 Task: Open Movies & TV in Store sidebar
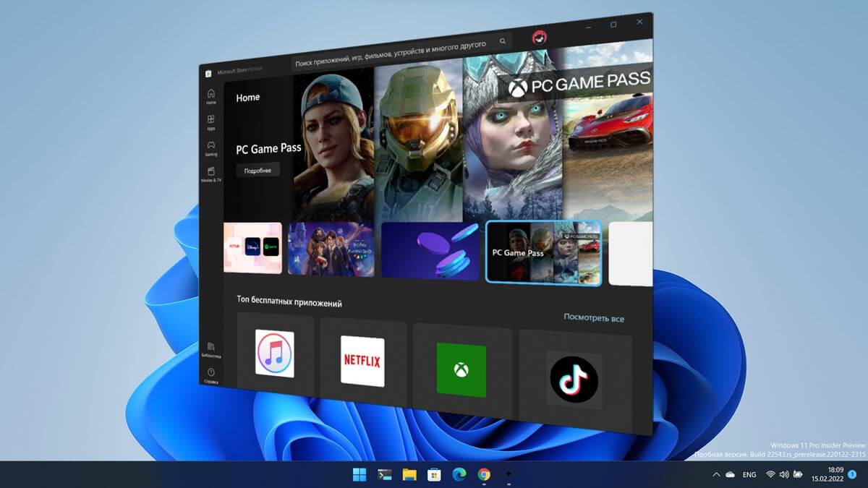point(211,174)
